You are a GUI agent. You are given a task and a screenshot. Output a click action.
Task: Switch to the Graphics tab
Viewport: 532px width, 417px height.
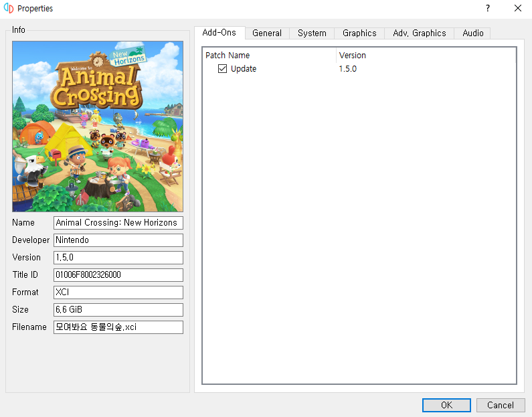click(359, 33)
